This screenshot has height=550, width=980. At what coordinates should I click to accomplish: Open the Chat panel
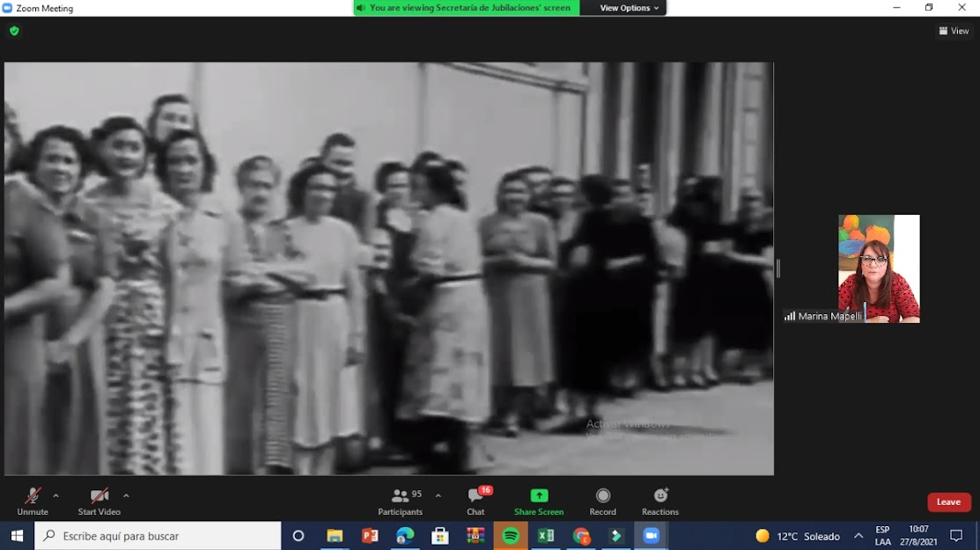point(475,501)
